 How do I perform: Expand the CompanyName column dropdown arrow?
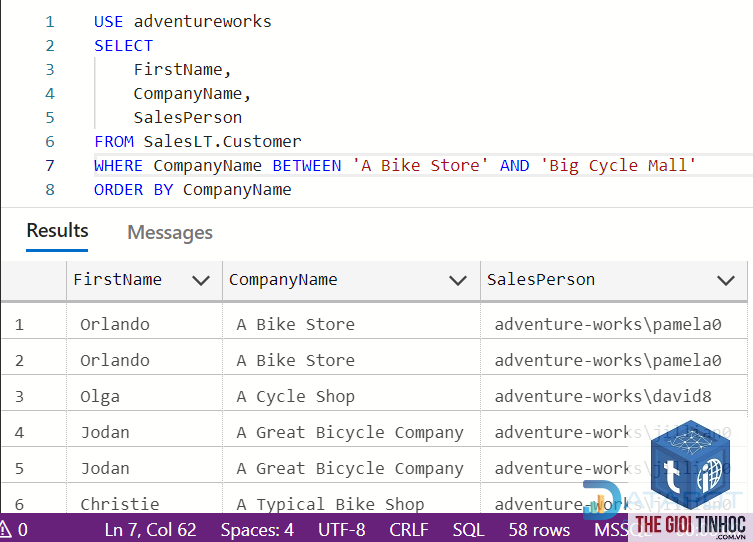[x=458, y=280]
